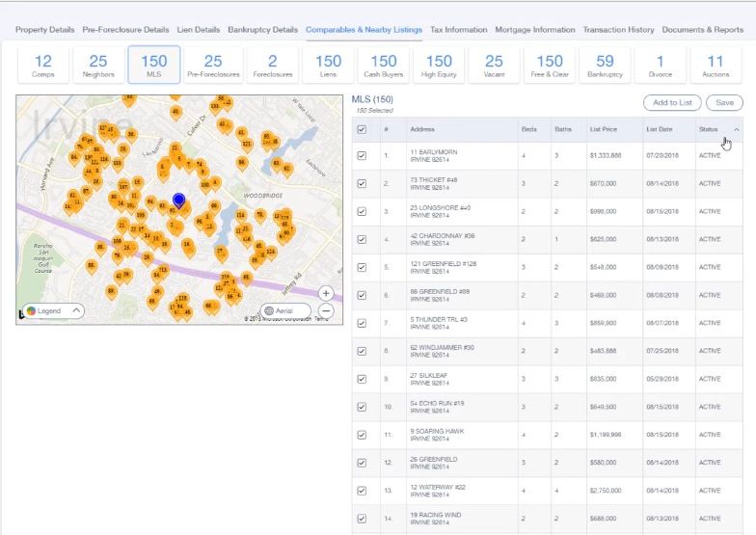Switch map to Aerial view
This screenshot has width=756, height=535.
285,310
